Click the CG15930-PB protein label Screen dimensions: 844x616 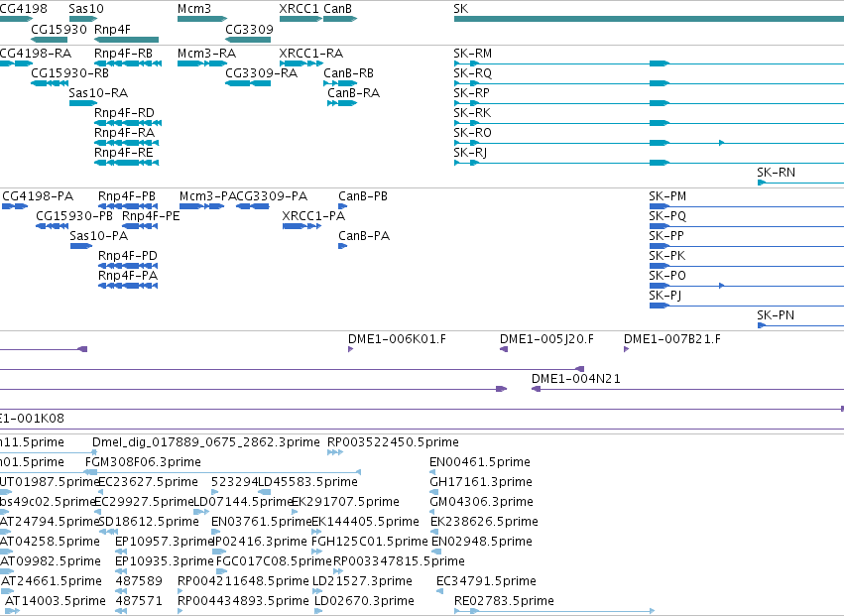[74, 216]
